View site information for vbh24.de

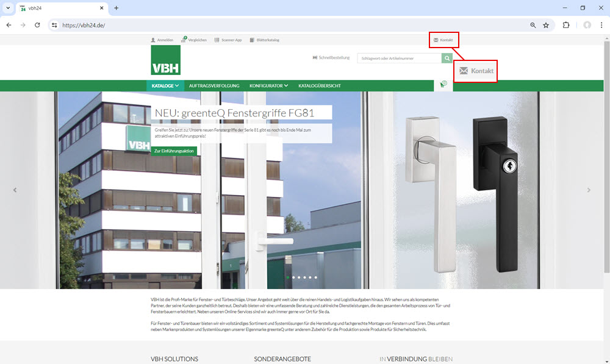[x=54, y=25]
